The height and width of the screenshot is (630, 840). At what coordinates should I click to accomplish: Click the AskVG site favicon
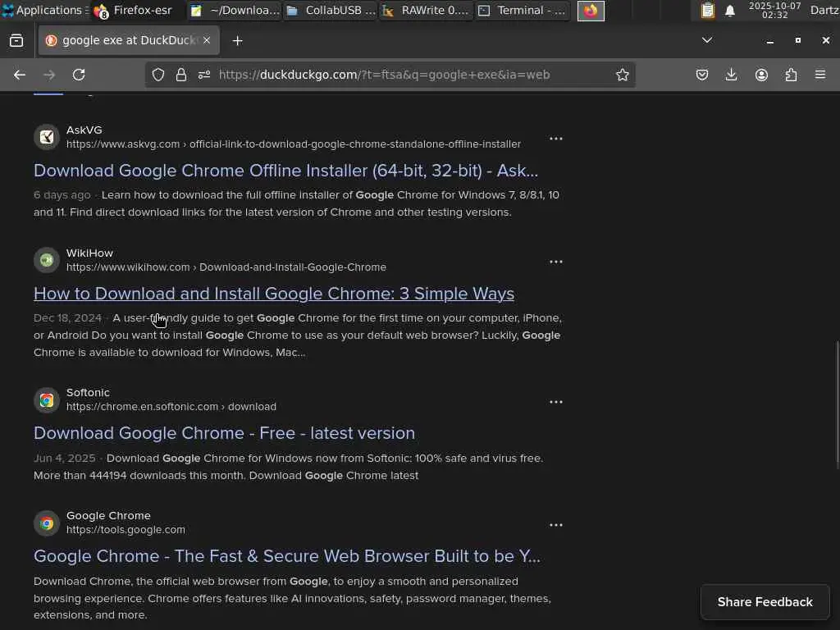tap(47, 137)
